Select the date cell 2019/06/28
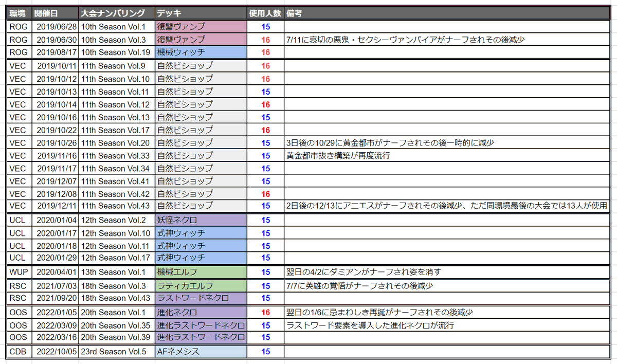 pyautogui.click(x=56, y=27)
